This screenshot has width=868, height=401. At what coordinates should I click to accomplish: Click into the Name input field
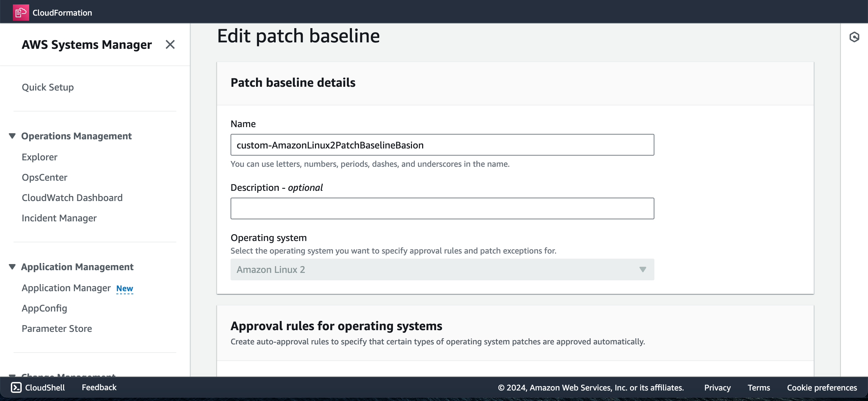(x=442, y=145)
